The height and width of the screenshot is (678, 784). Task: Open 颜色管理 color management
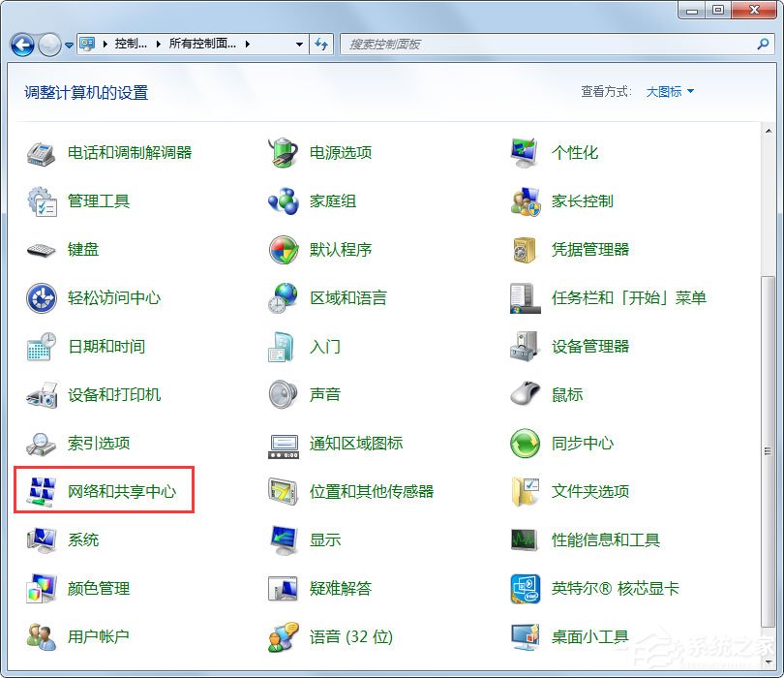point(98,588)
